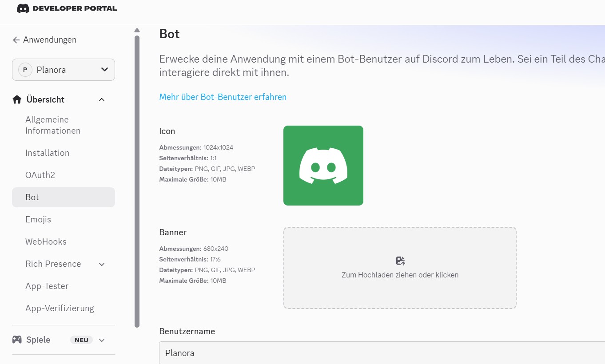Click the banner upload image icon

pyautogui.click(x=400, y=261)
